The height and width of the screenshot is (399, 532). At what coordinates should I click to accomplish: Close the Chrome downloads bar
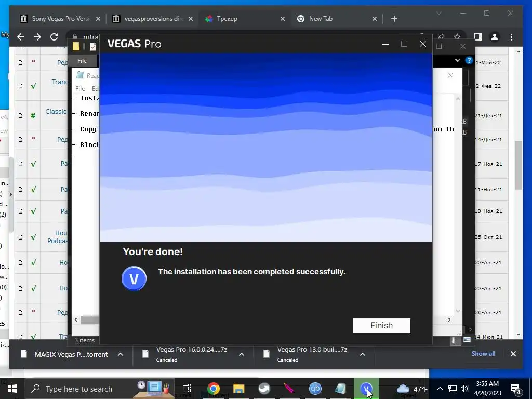(513, 354)
